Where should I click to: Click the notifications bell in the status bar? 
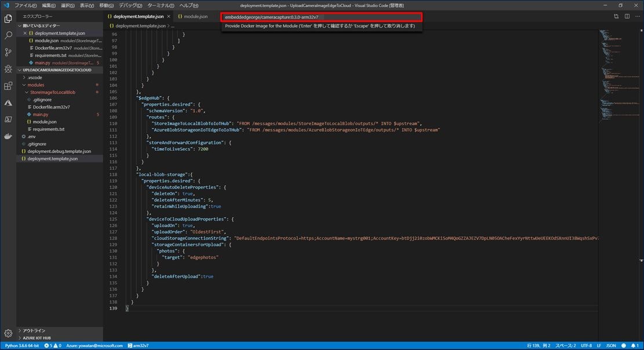[x=634, y=345]
